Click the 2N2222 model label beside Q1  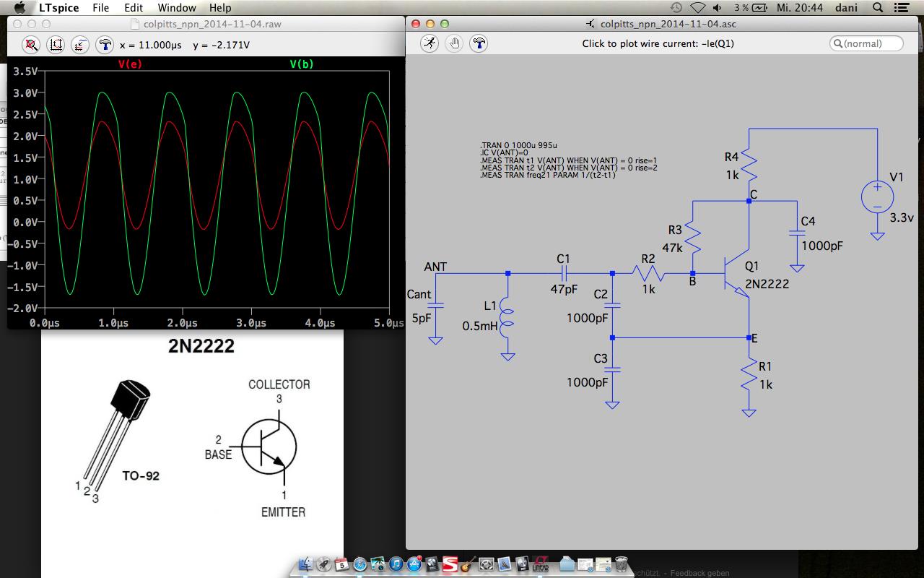click(x=767, y=284)
